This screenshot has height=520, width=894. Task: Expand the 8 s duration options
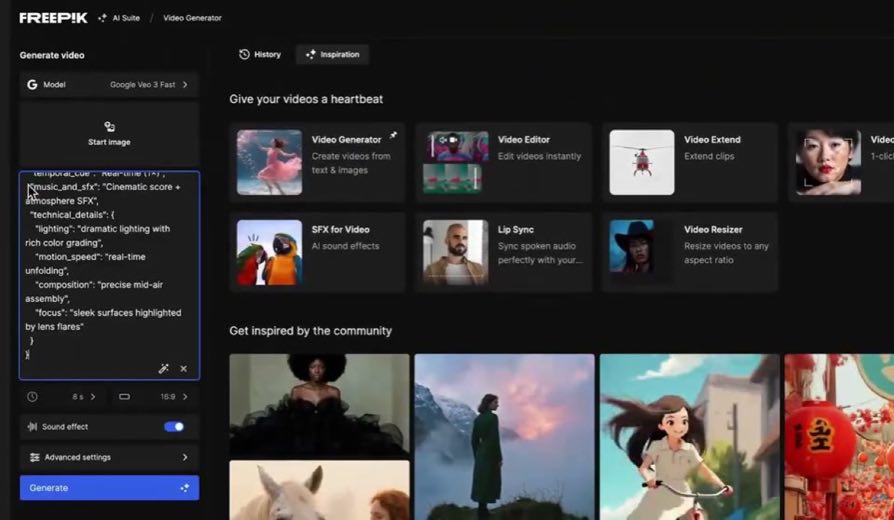click(x=84, y=396)
